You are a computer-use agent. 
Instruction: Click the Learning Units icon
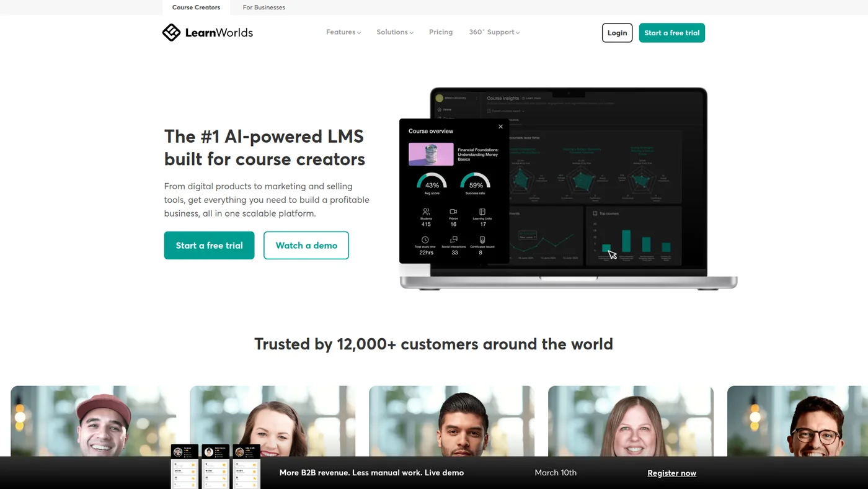[482, 212]
